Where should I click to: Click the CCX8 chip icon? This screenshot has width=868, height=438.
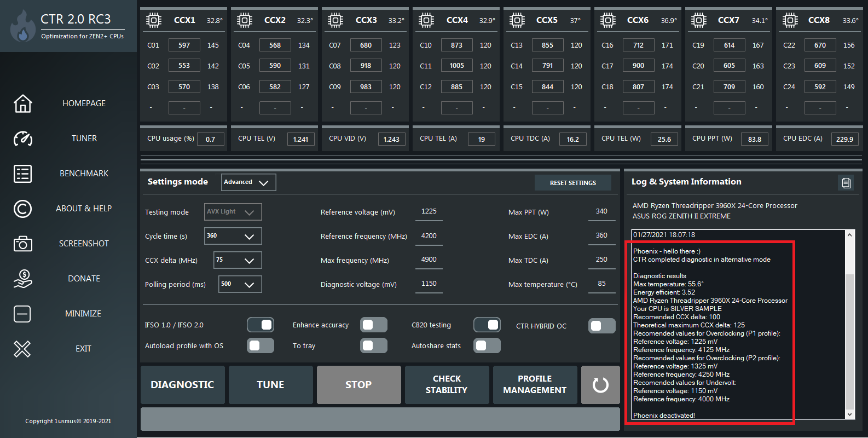click(x=790, y=20)
